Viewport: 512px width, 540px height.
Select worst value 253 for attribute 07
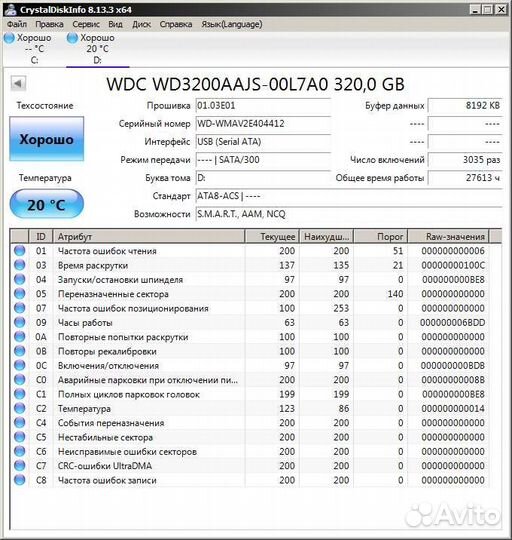[x=341, y=308]
